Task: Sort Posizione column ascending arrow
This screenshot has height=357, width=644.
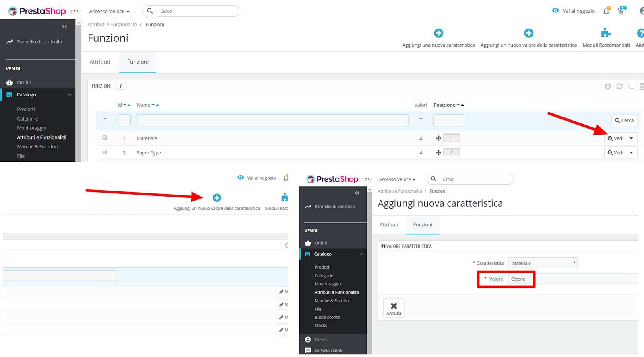Action: click(x=462, y=105)
